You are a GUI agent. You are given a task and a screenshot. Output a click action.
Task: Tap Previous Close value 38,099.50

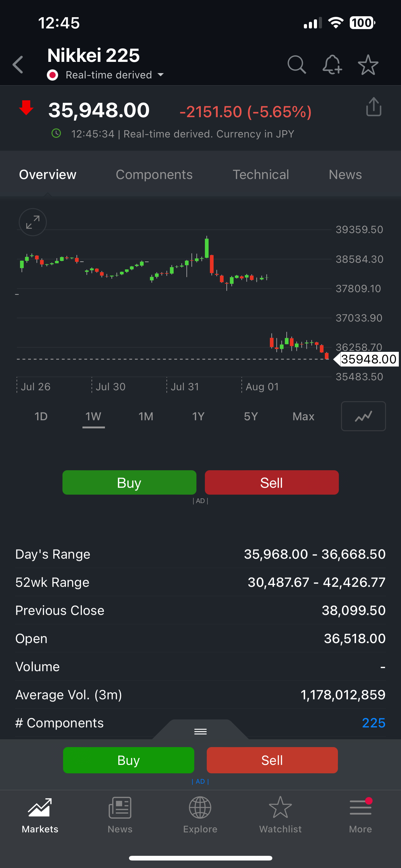click(354, 610)
